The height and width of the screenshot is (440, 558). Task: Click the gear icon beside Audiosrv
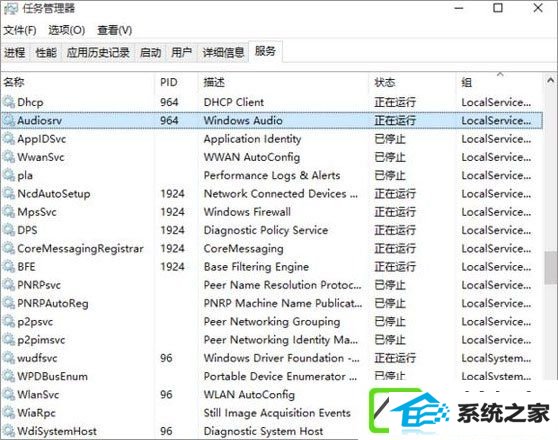click(9, 120)
